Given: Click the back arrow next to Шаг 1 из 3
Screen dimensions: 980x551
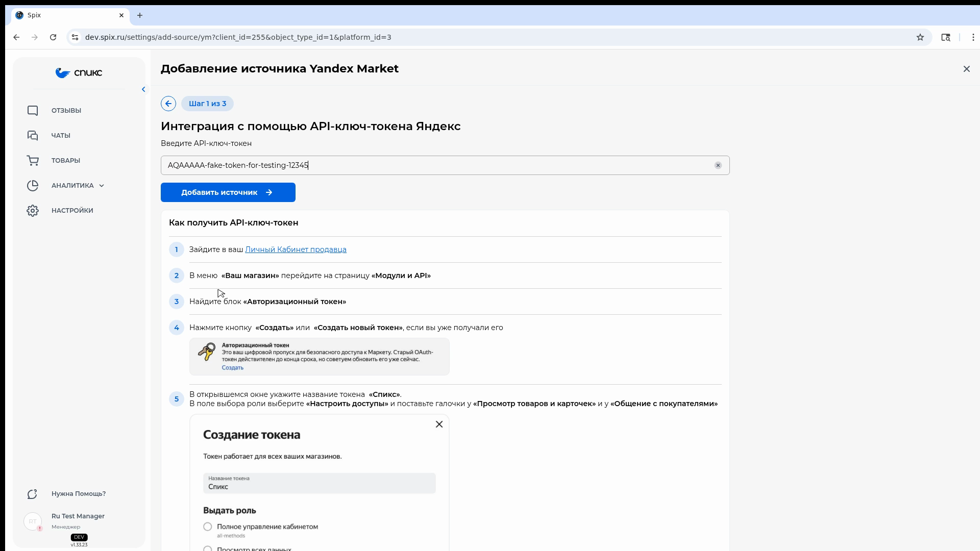Looking at the screenshot, I should [x=168, y=104].
